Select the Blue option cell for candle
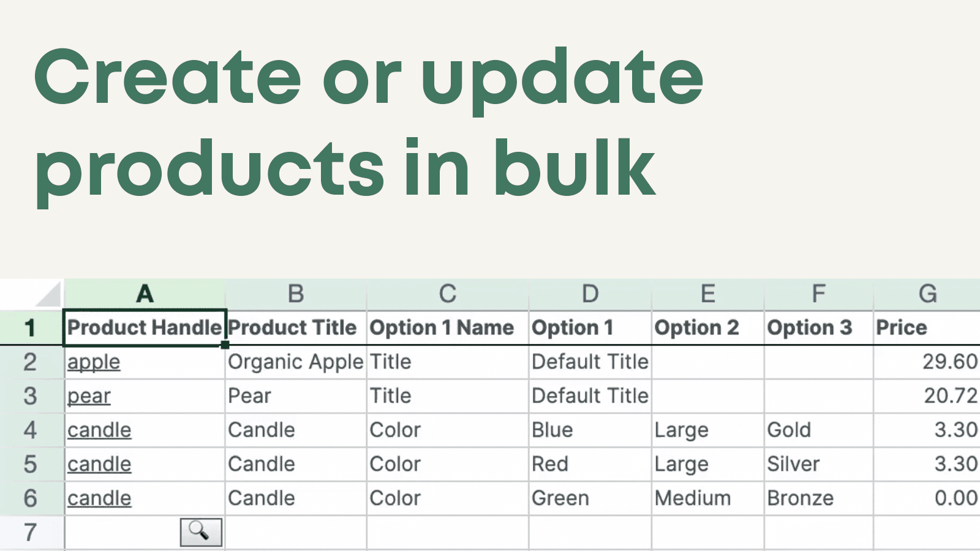Viewport: 980px width, 551px height. 589,430
